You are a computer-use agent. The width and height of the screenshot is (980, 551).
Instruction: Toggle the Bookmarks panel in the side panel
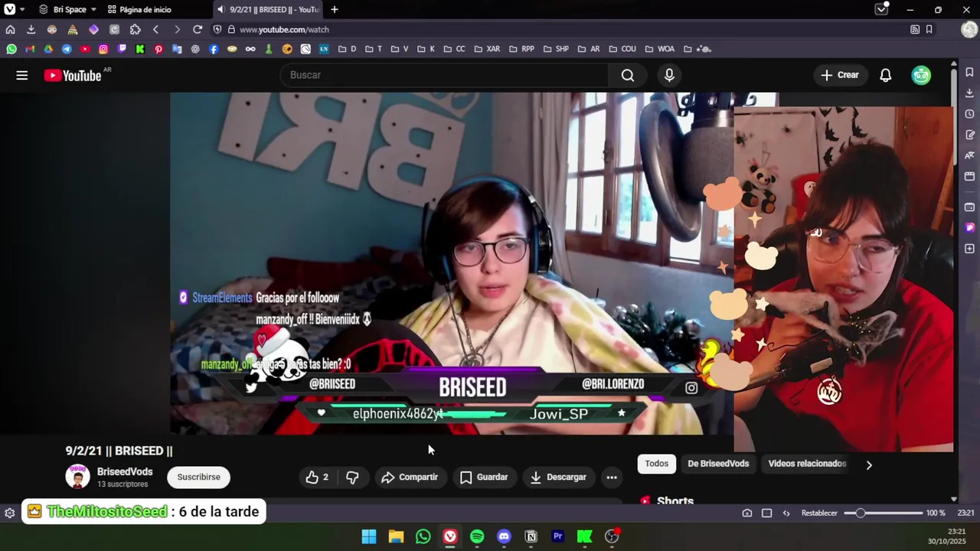point(969,72)
